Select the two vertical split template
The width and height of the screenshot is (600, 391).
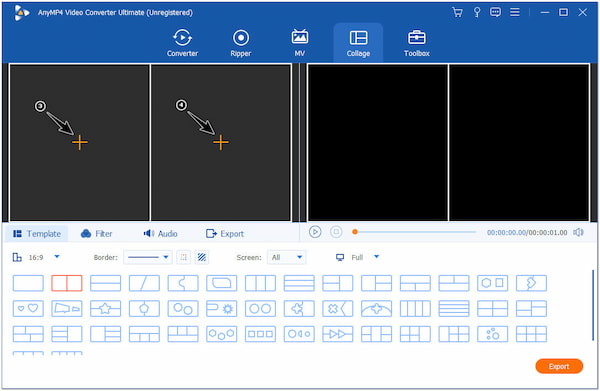tap(67, 283)
